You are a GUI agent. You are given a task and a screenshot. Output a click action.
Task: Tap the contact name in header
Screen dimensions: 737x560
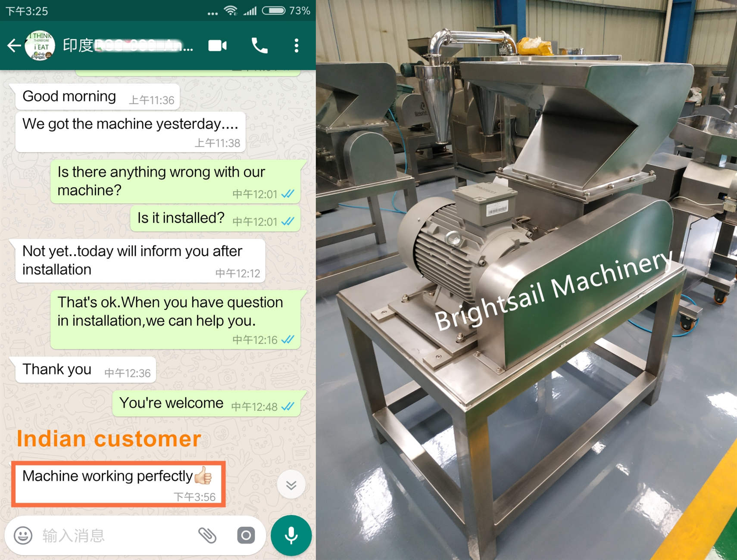(128, 46)
